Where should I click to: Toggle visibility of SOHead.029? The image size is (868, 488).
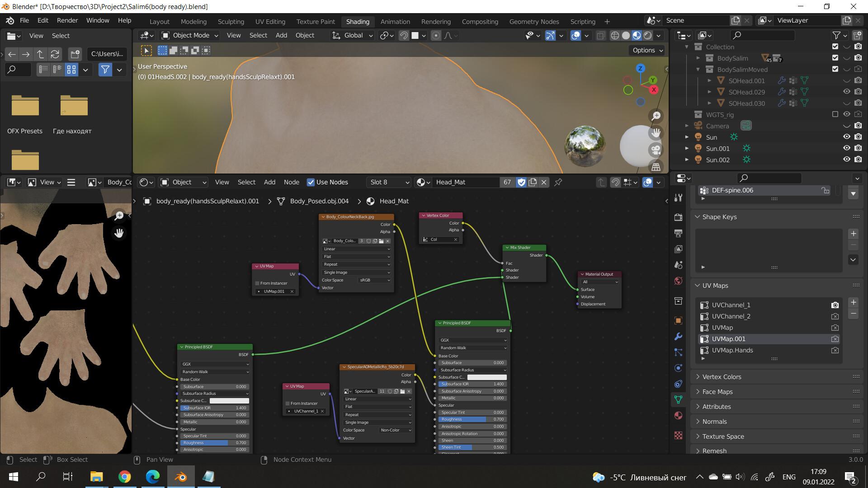[847, 92]
